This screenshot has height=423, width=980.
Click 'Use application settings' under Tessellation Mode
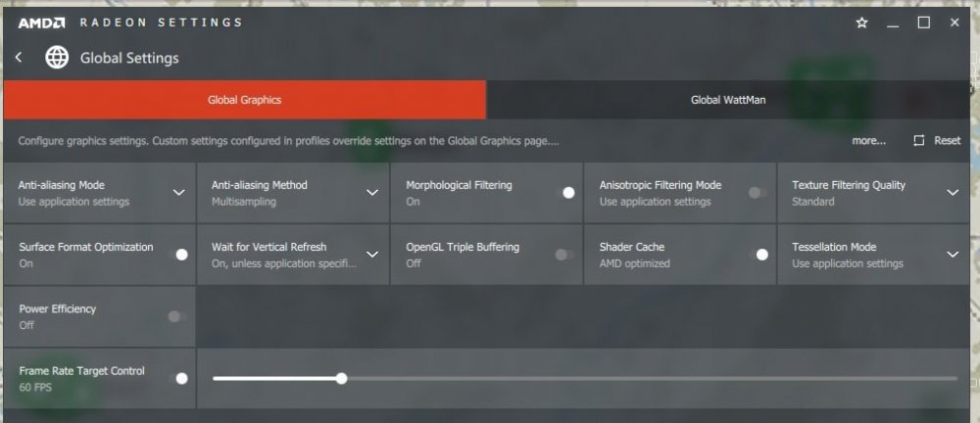coord(848,263)
